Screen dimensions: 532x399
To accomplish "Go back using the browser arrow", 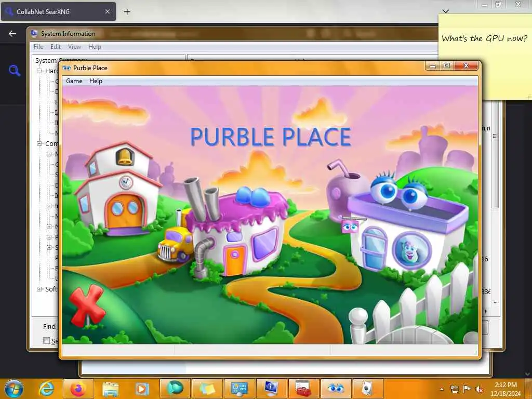I will coord(12,33).
